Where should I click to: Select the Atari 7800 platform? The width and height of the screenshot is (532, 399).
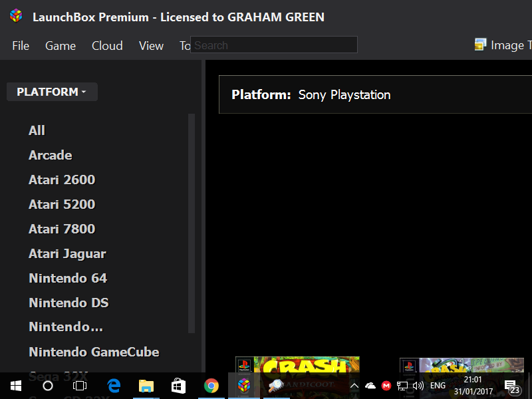(62, 229)
